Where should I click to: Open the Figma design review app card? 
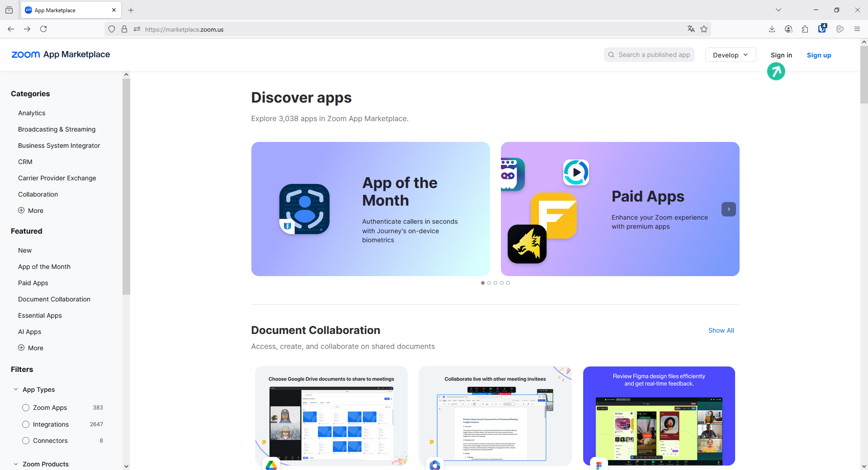point(659,416)
